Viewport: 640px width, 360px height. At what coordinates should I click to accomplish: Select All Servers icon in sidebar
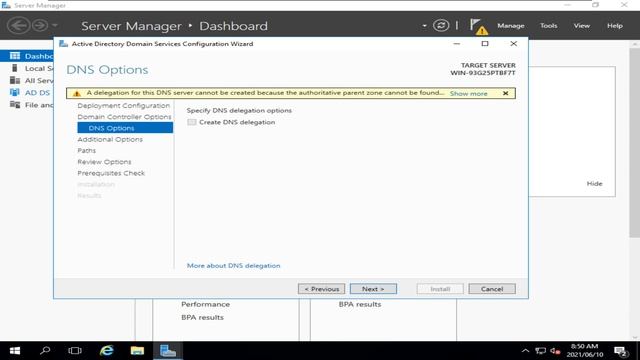pyautogui.click(x=15, y=80)
